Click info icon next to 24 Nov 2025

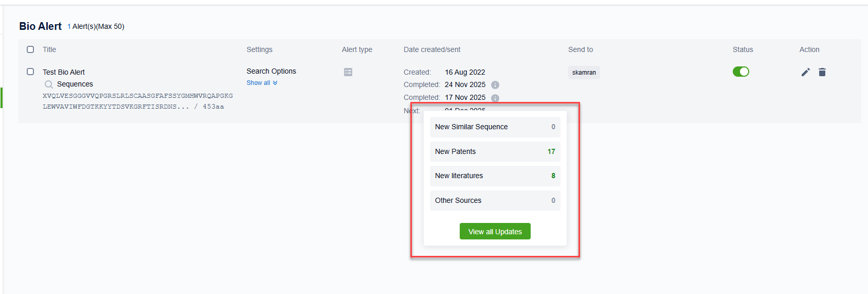click(495, 85)
